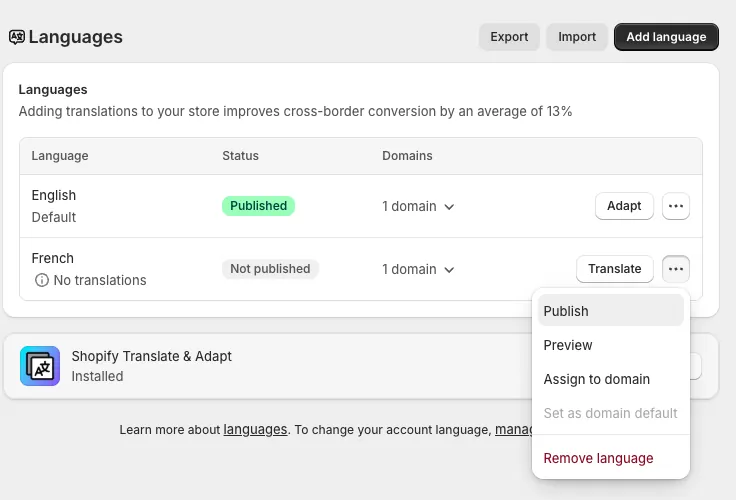Click the Default label under English
This screenshot has width=736, height=500.
[54, 217]
